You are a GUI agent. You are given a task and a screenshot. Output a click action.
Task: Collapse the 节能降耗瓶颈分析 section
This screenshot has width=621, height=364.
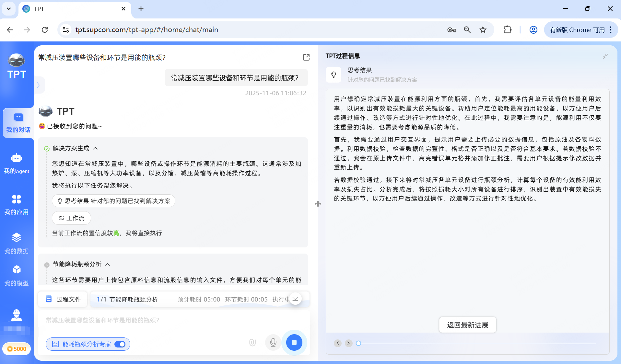point(108,264)
